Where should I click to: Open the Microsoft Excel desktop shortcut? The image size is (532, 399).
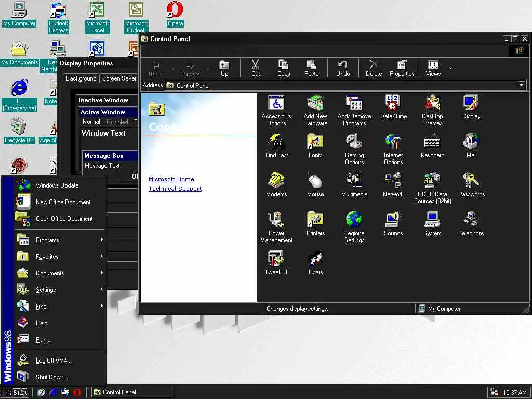[x=97, y=18]
